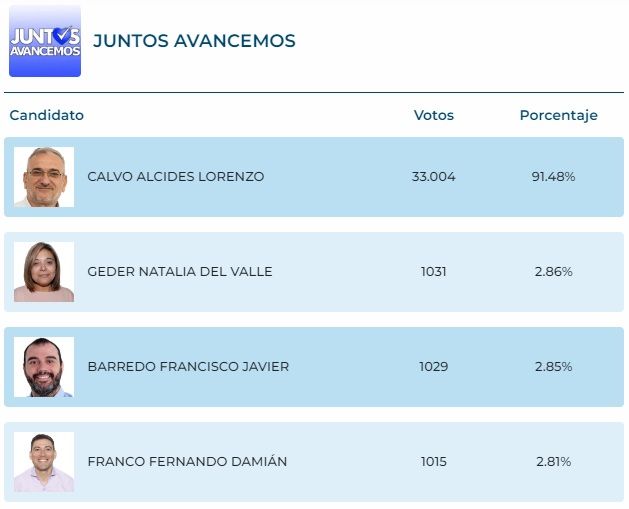Screen dimensions: 629x509
Task: Click the 1031 vote count
Action: 433,272
